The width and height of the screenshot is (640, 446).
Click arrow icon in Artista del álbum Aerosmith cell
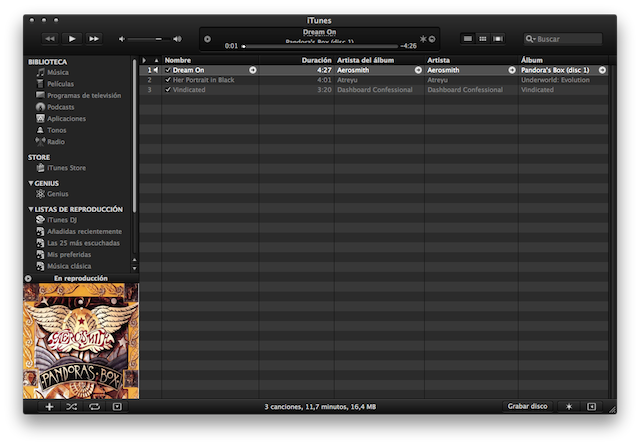click(x=418, y=70)
